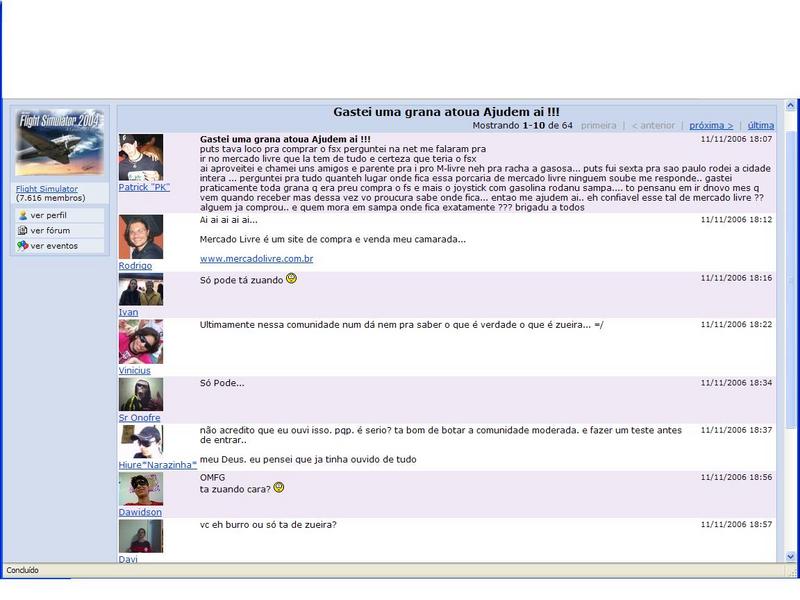Click the timestamp 11/11/2006 18:57
Screen dimensions: 800x600
(x=736, y=524)
